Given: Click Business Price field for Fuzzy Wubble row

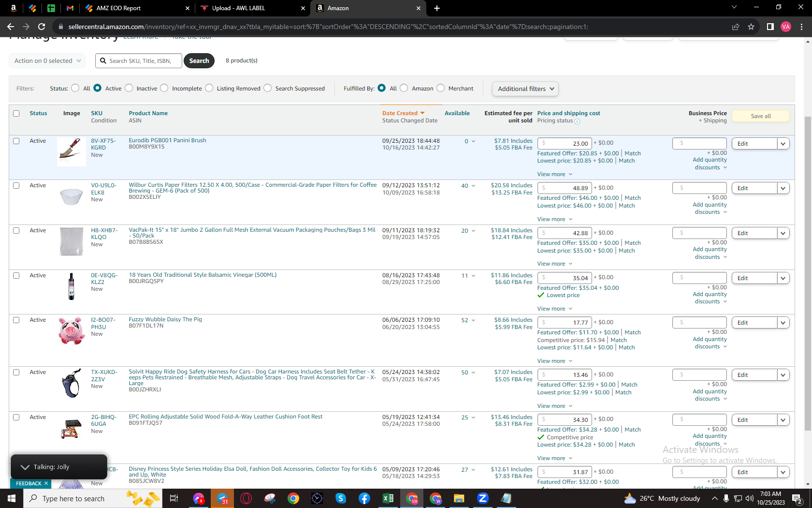Looking at the screenshot, I should [699, 322].
